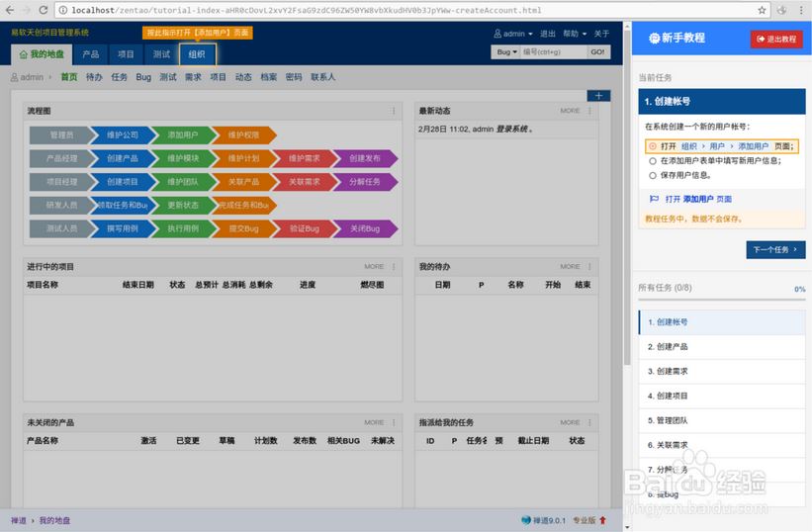
Task: Click the purple 关闭Bug flowchart step
Action: [365, 228]
